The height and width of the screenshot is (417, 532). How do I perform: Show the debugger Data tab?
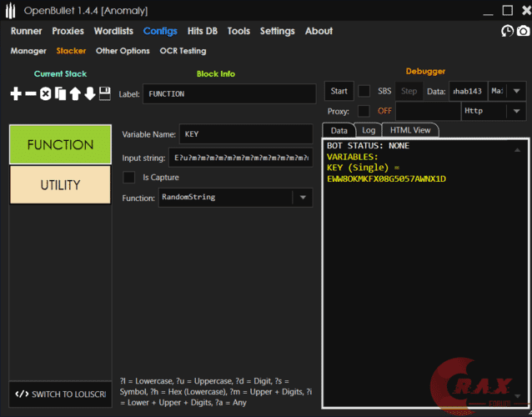[339, 130]
